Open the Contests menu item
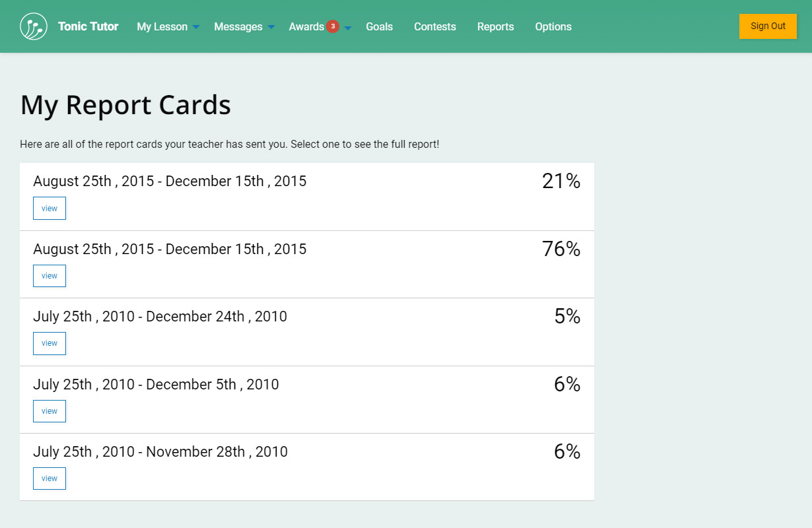 (435, 26)
